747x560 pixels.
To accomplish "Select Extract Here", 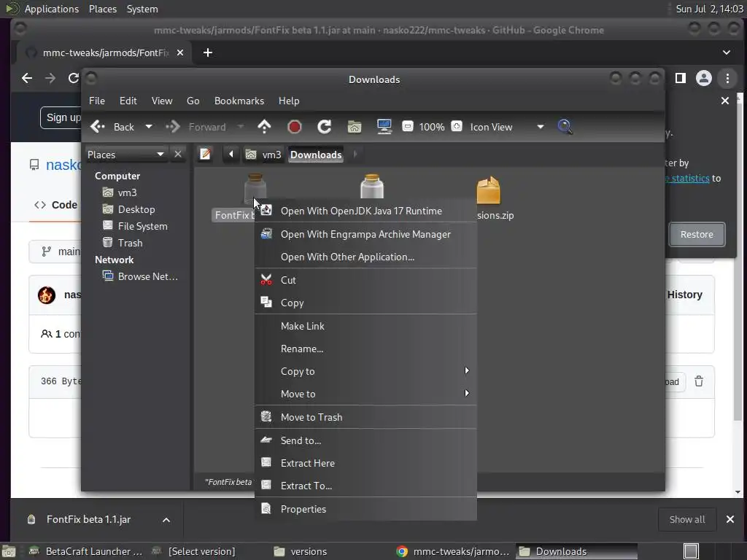I will tap(366, 463).
